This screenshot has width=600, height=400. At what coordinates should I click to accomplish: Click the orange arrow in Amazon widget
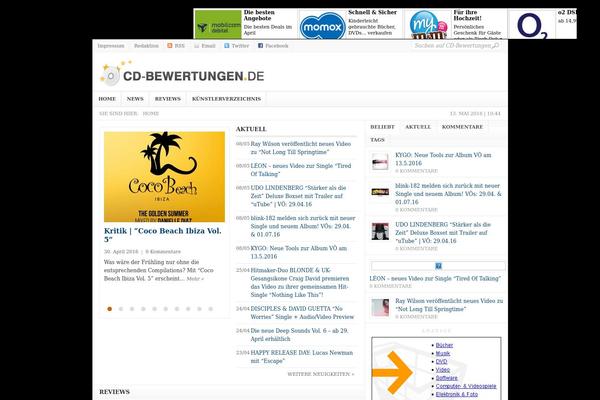point(392,372)
